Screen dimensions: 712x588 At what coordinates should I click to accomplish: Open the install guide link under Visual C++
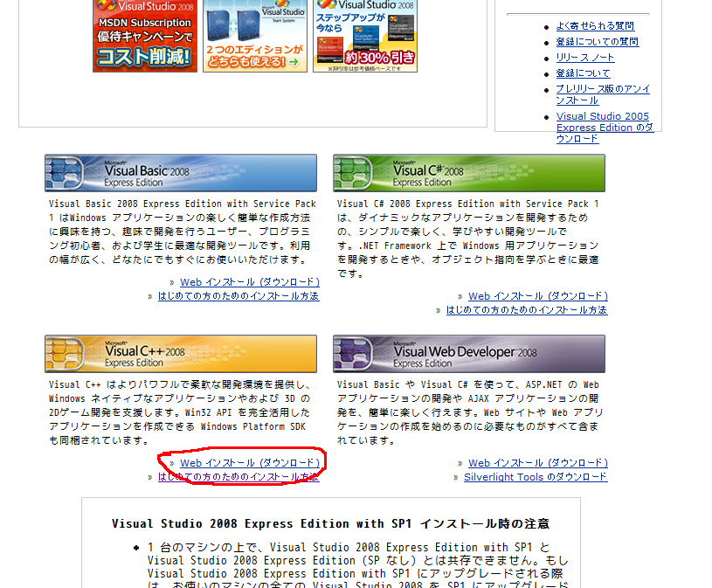[238, 477]
